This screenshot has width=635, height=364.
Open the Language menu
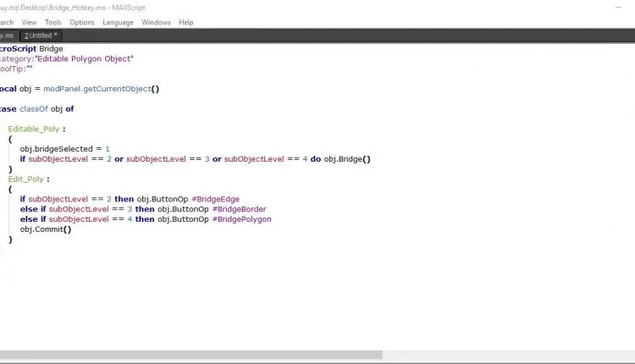[x=117, y=22]
